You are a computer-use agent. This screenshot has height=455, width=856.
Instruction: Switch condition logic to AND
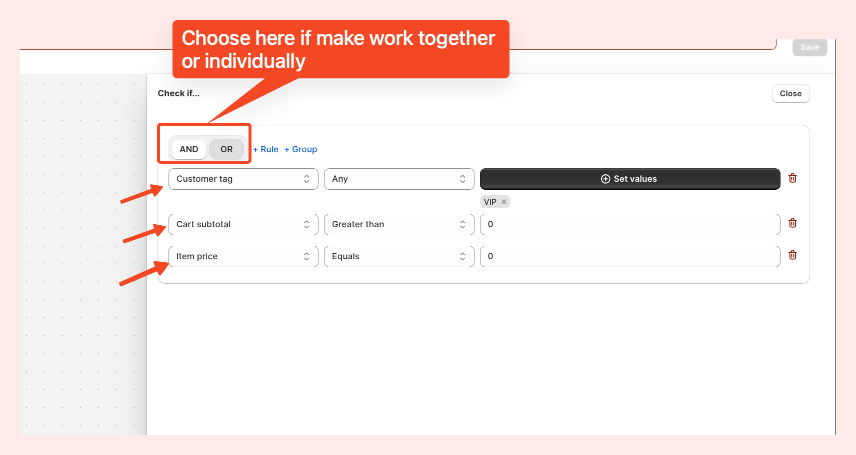189,149
